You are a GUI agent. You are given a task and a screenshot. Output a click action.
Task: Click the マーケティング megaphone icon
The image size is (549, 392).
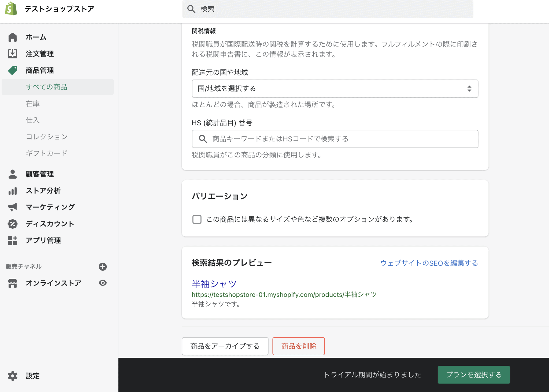[x=13, y=207]
